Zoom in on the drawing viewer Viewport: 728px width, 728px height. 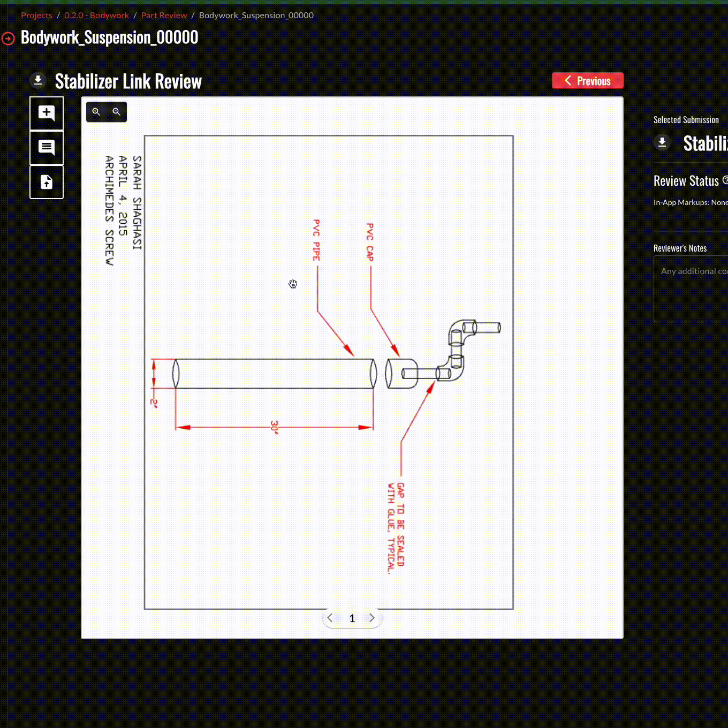click(x=96, y=112)
